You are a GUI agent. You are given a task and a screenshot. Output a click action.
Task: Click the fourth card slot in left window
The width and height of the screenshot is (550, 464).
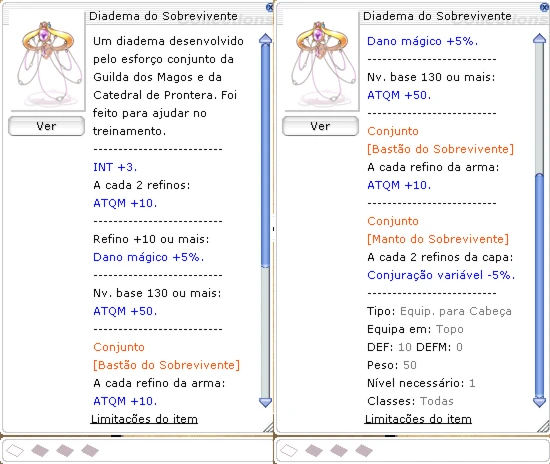pyautogui.click(x=90, y=450)
